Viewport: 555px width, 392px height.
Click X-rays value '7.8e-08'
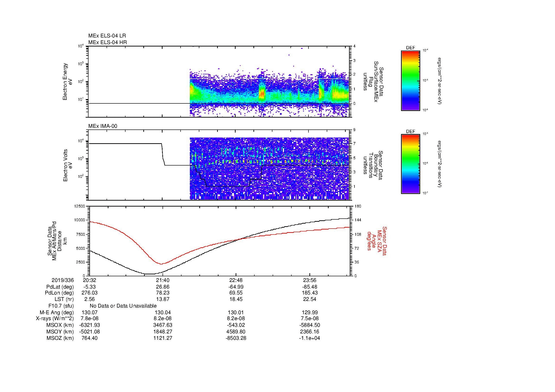[x=89, y=318]
